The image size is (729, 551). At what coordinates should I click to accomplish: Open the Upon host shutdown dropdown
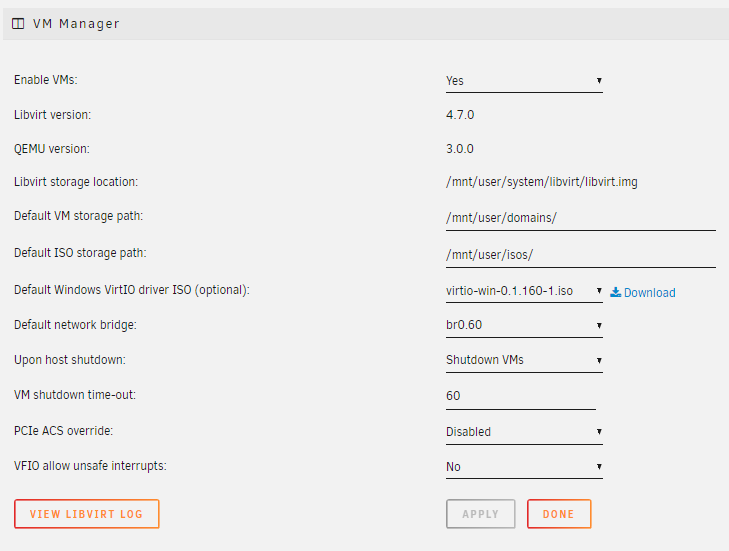click(524, 360)
